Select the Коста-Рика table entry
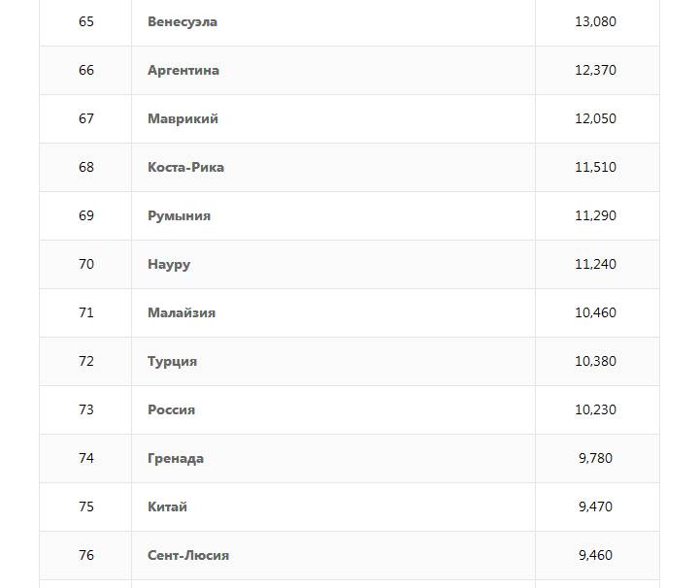This screenshot has height=588, width=700. 185,167
